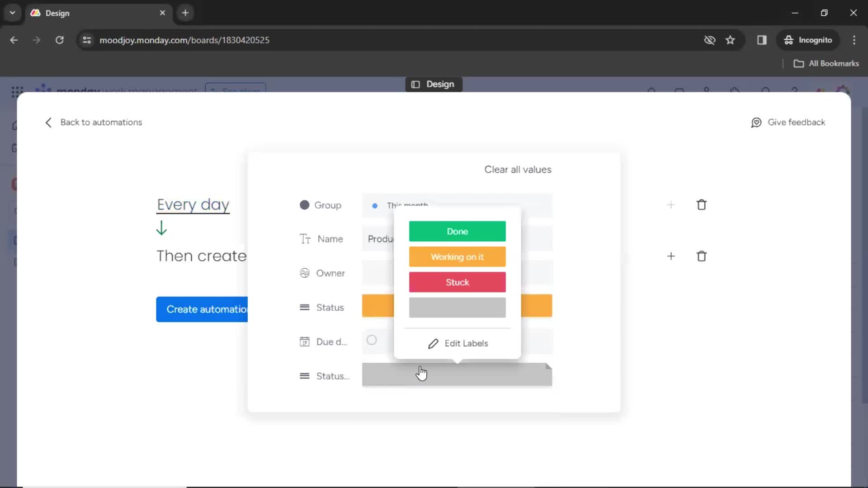Click the Status field icon
Image resolution: width=868 pixels, height=488 pixels.
point(305,307)
